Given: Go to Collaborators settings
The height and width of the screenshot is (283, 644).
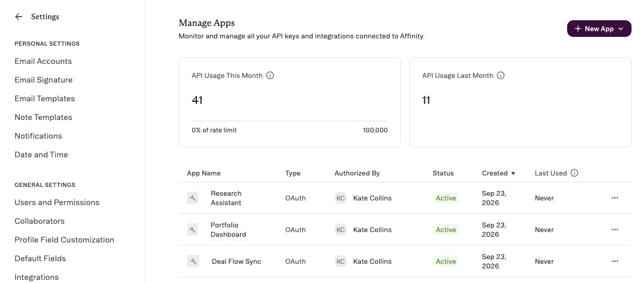Looking at the screenshot, I should click(39, 221).
